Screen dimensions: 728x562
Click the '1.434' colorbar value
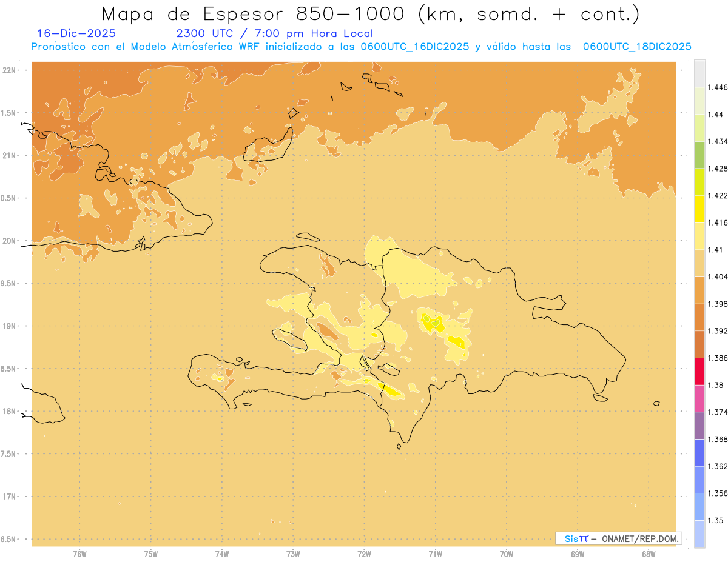(x=716, y=141)
